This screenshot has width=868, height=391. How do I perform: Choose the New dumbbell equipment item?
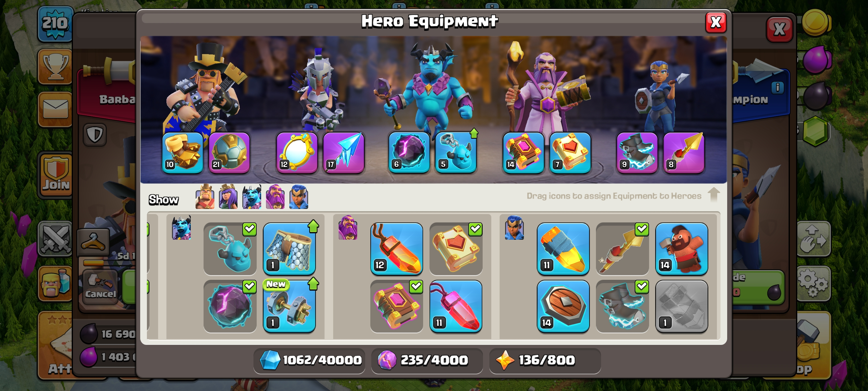(x=289, y=306)
